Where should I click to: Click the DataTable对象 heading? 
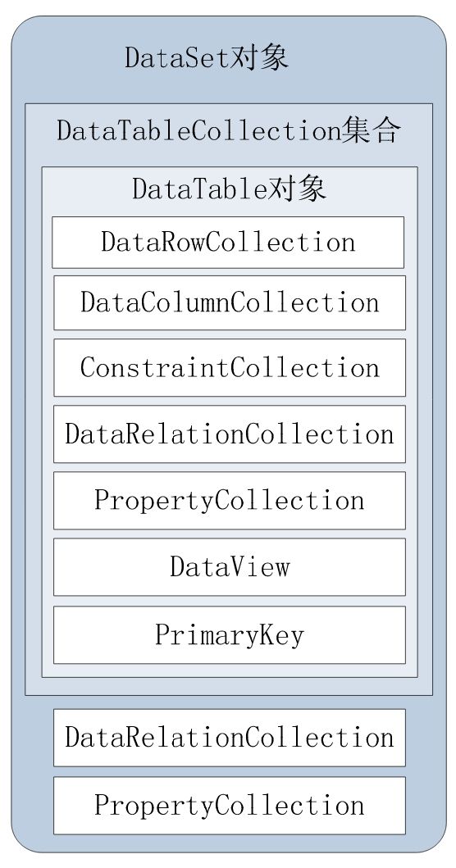coord(229,189)
